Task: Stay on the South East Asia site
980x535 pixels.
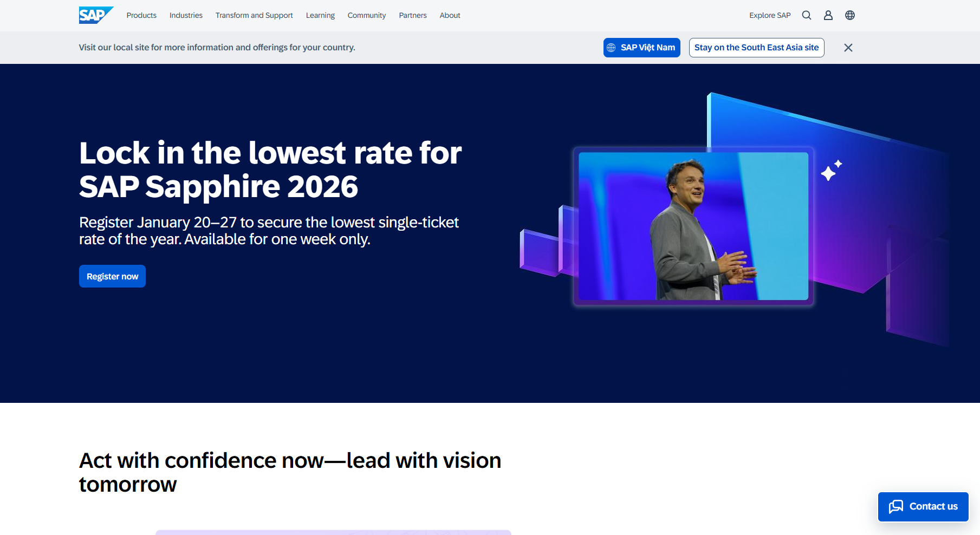Action: click(x=757, y=48)
